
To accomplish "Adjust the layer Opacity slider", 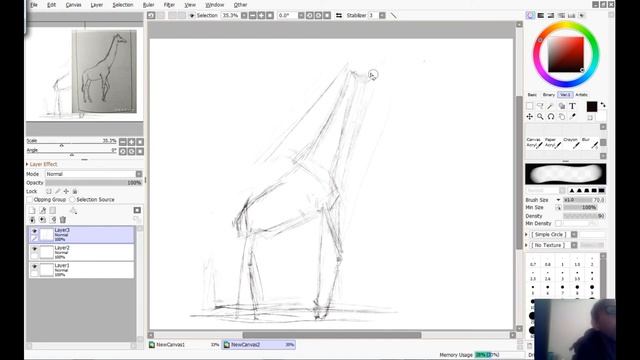I will 93,183.
